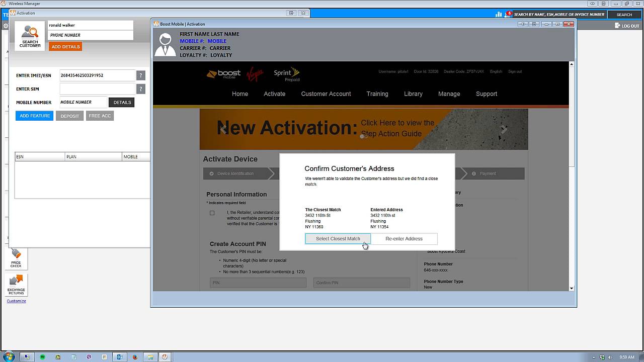This screenshot has height=362, width=644.
Task: Open Spotify from the taskbar
Action: tap(43, 357)
